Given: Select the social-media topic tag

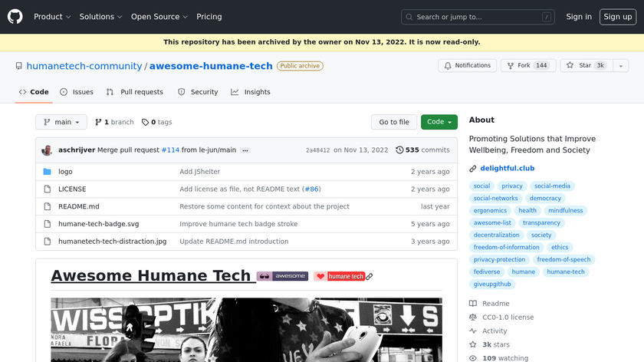Looking at the screenshot, I should 553,186.
